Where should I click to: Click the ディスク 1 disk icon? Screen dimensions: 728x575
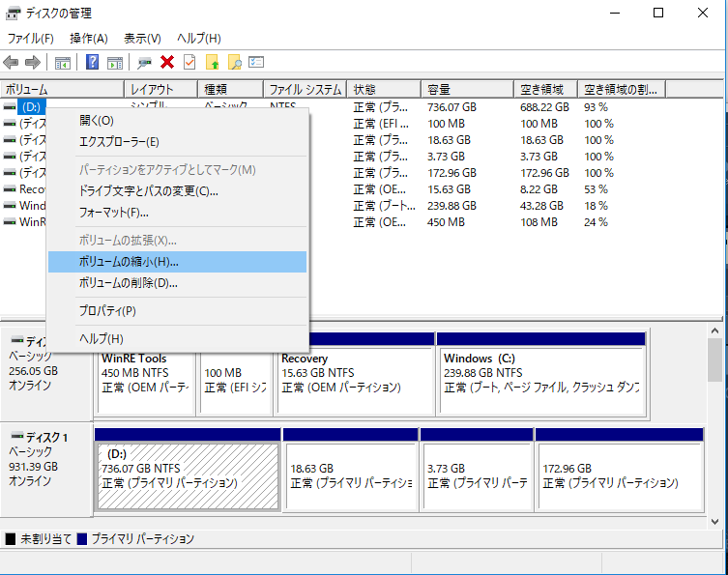tap(17, 436)
